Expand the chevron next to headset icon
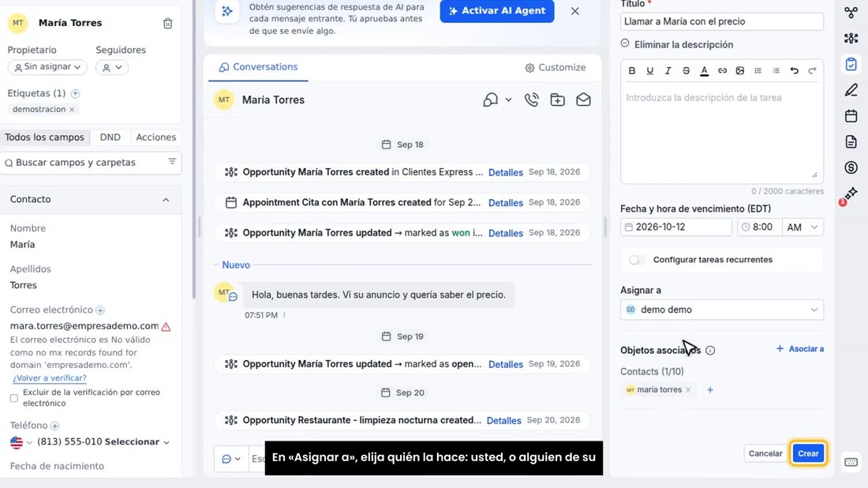 tap(508, 99)
